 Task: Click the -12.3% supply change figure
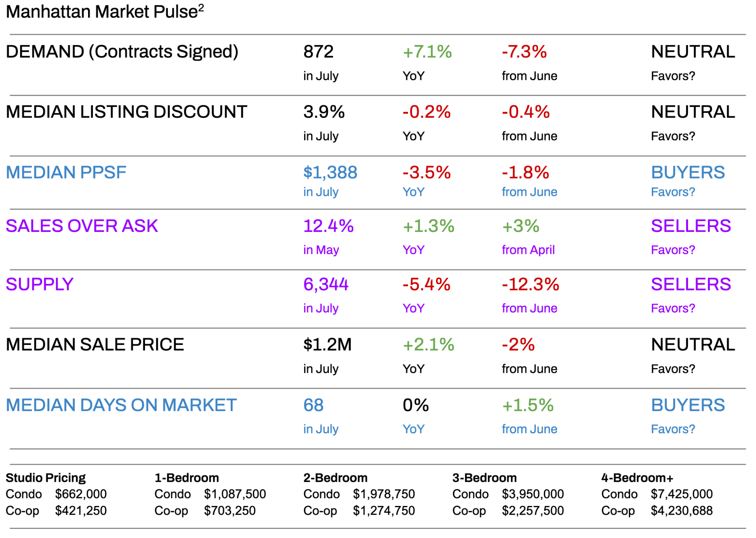(530, 284)
